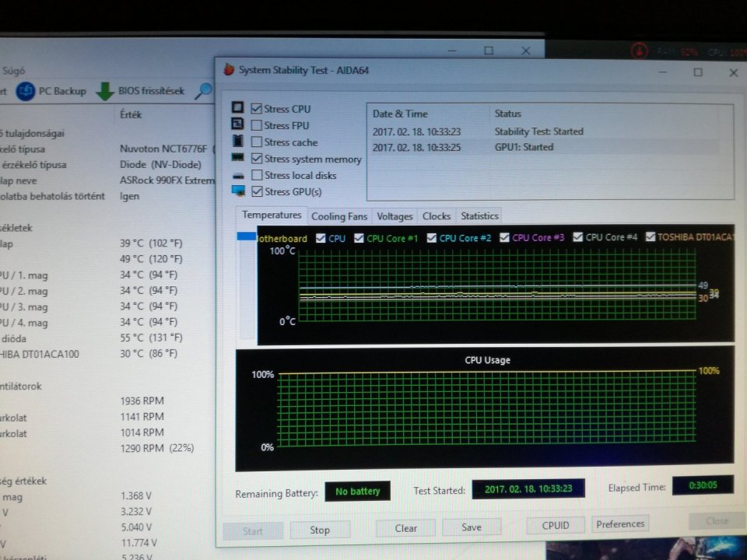Screen dimensions: 747x560
Task: Click the green BIOS update arrow icon
Action: point(105,91)
